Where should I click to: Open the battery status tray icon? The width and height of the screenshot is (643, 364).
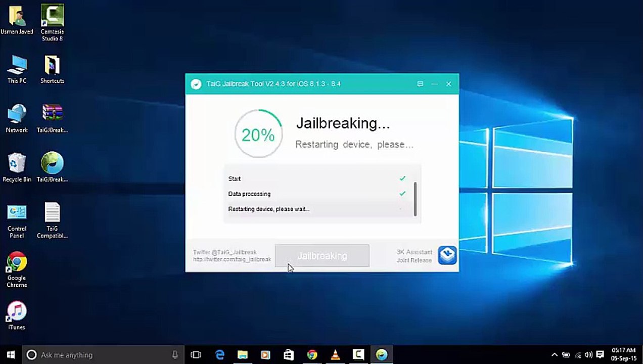click(x=566, y=355)
